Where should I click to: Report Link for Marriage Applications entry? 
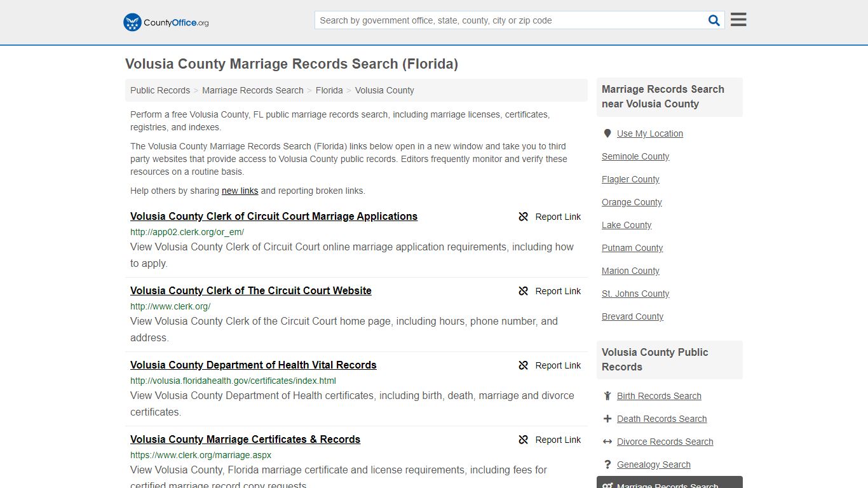558,217
